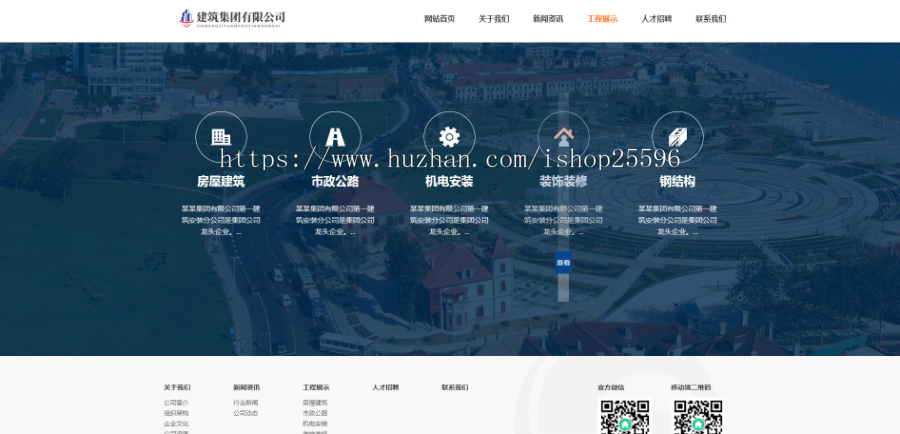
Task: Open footer 企业文化 link
Action: click(x=176, y=424)
